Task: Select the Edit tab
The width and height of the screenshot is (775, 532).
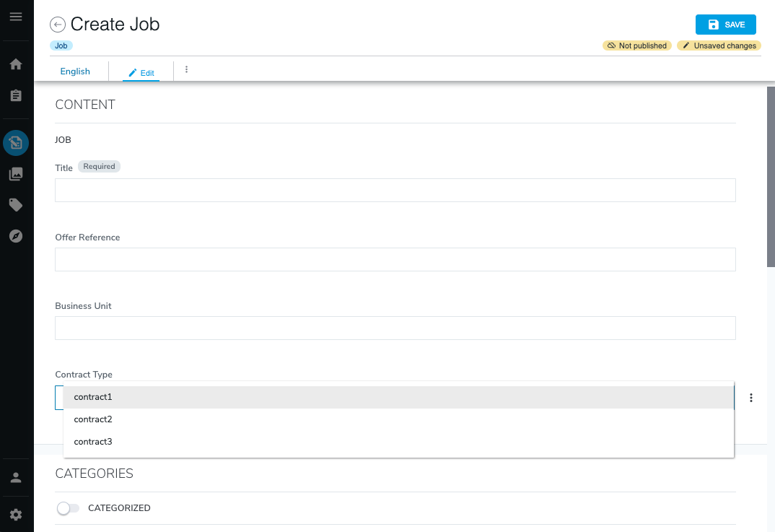Action: tap(141, 73)
